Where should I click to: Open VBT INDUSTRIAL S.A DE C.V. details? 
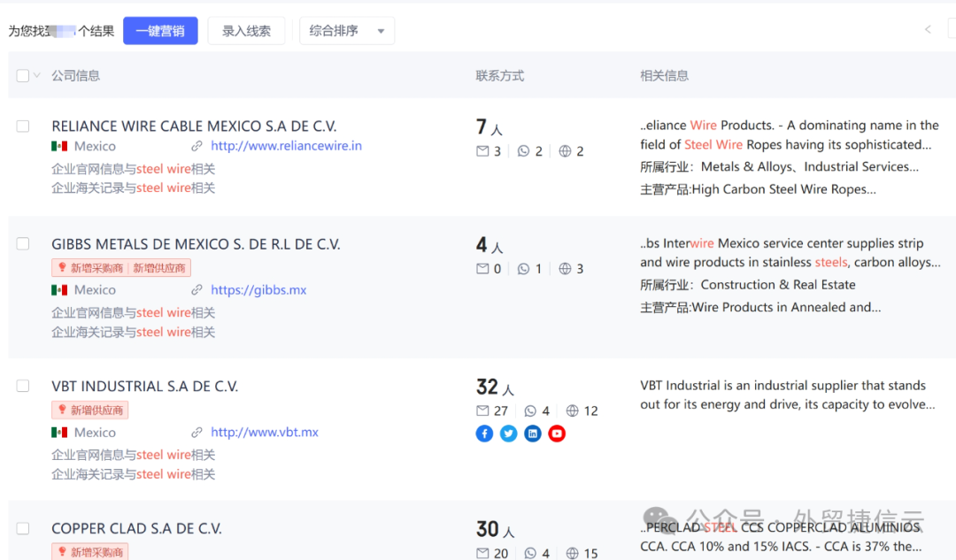[144, 386]
